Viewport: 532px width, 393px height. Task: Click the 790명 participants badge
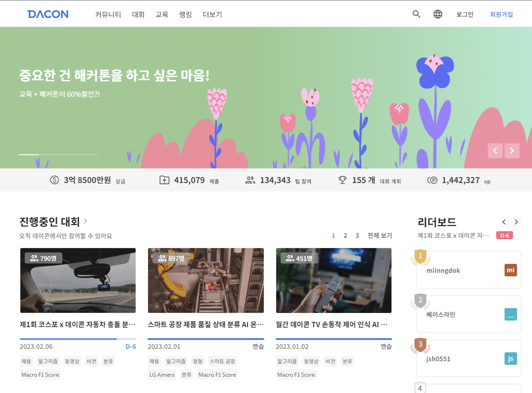43,258
